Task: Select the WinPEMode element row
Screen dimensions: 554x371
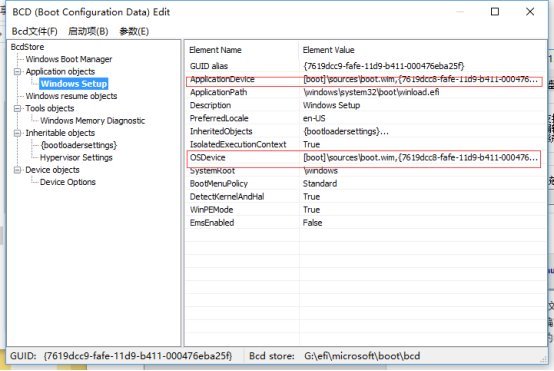Action: [x=366, y=210]
